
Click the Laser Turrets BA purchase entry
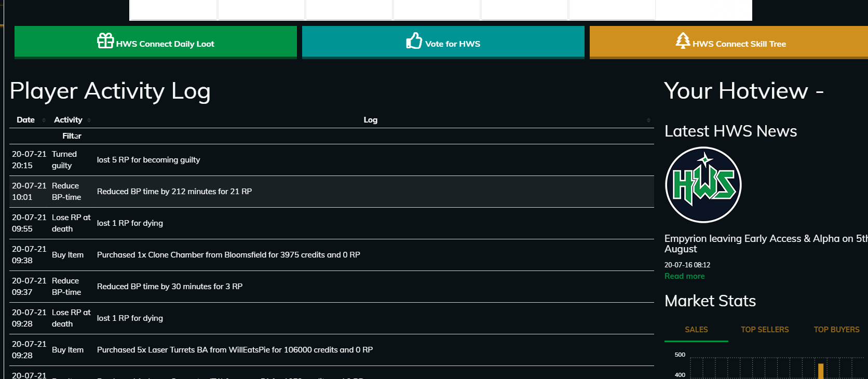coord(235,350)
